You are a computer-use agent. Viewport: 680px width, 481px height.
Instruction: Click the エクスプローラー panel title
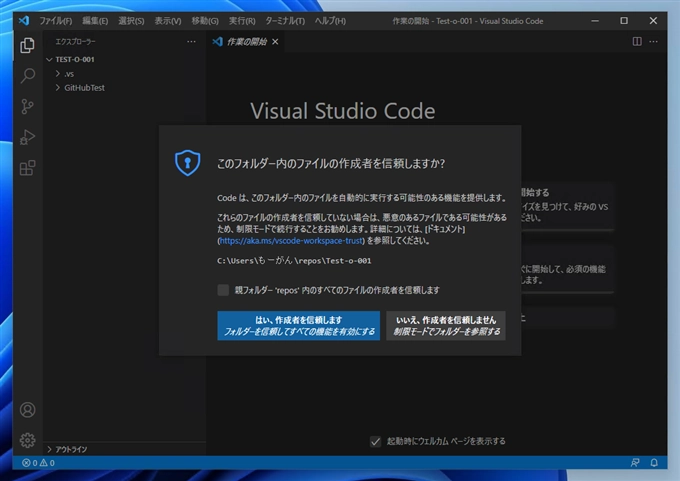pos(75,42)
